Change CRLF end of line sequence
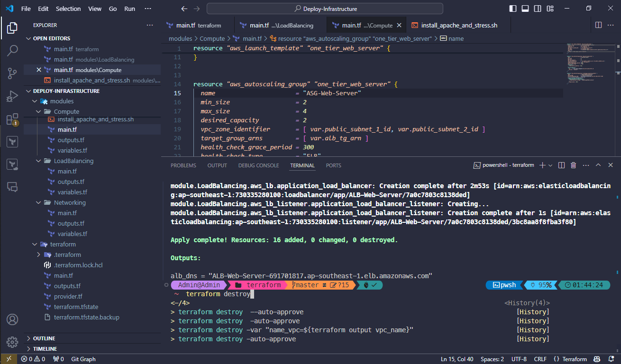The height and width of the screenshot is (364, 621). click(540, 359)
